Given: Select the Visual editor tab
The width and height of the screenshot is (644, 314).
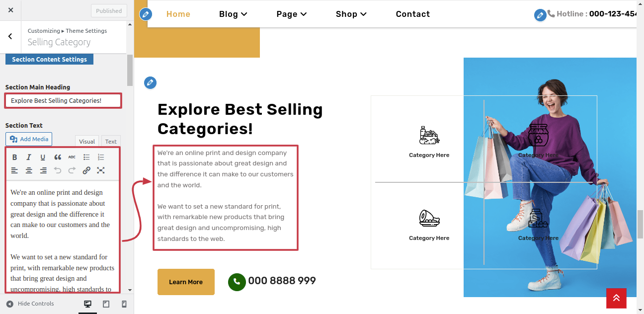Looking at the screenshot, I should 87,142.
